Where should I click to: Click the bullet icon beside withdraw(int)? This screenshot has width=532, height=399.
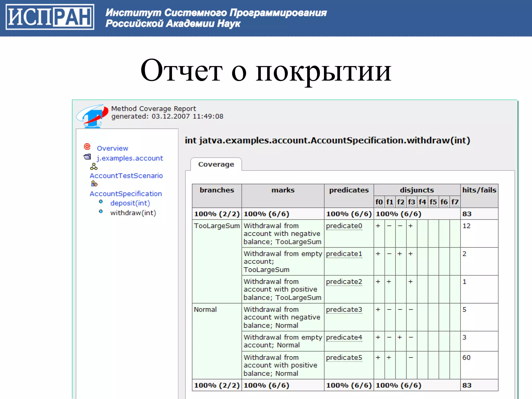point(101,211)
